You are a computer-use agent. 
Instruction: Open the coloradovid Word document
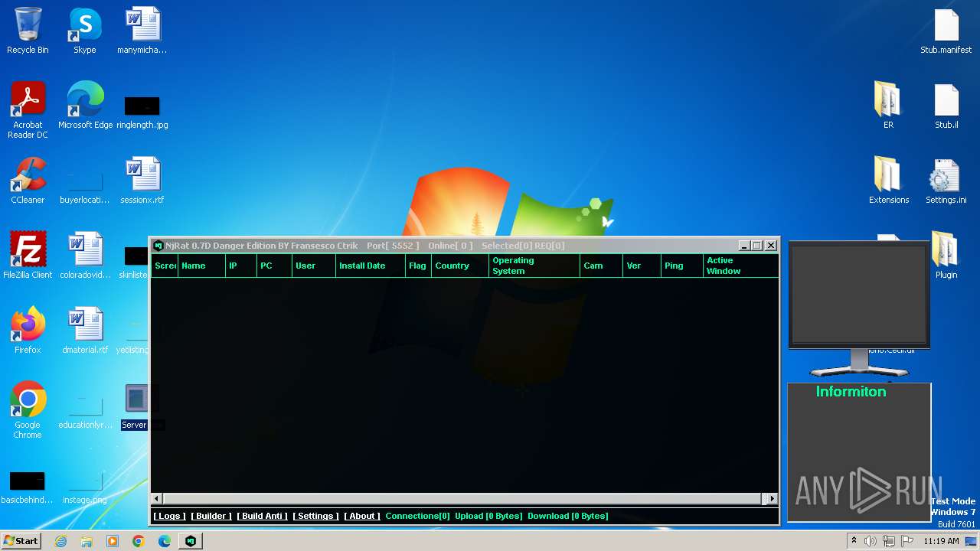tap(85, 256)
